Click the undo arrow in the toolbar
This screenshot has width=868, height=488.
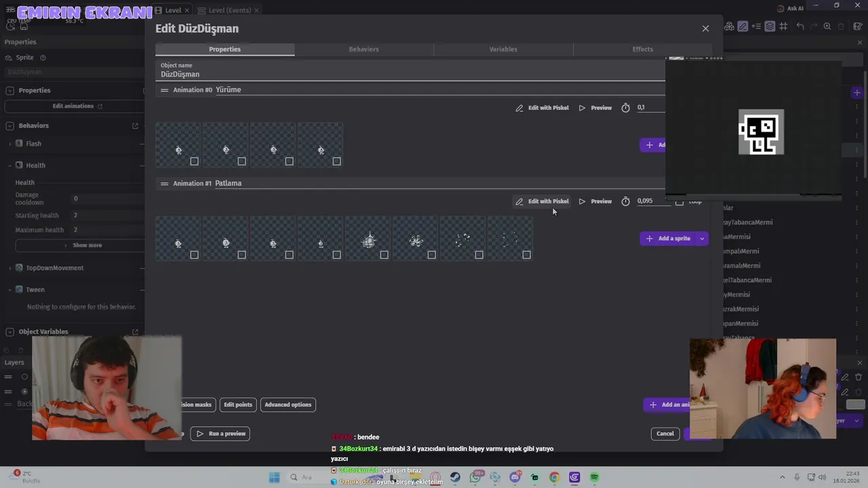point(800,26)
